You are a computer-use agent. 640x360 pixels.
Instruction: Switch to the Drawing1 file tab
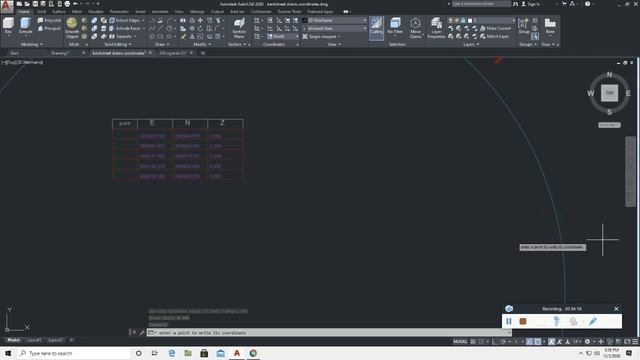tap(60, 53)
